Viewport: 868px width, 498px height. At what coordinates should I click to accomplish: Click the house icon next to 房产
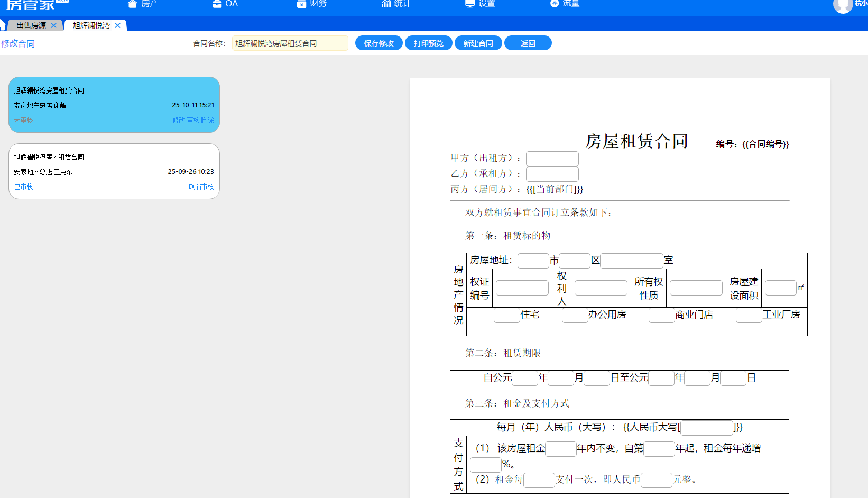click(x=132, y=4)
